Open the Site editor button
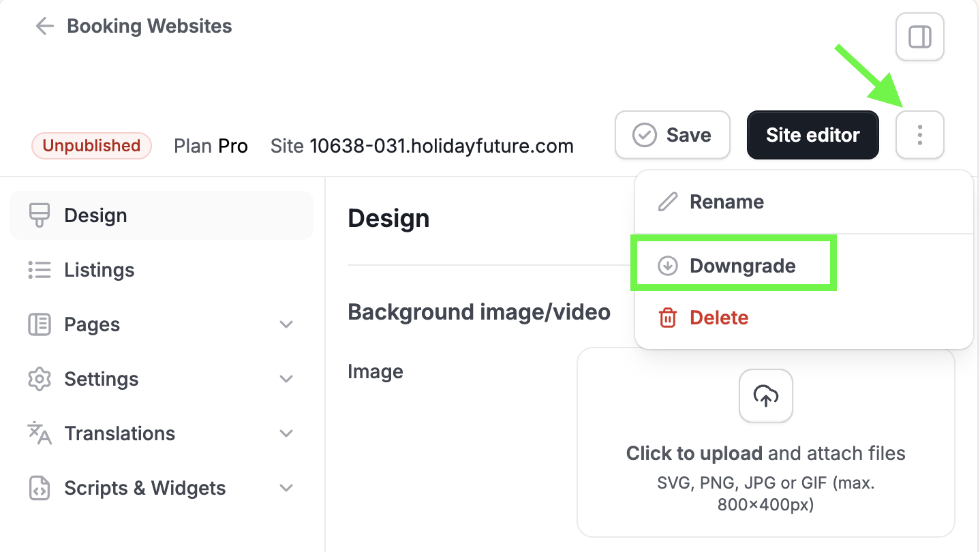Viewport: 980px width, 552px height. tap(813, 135)
